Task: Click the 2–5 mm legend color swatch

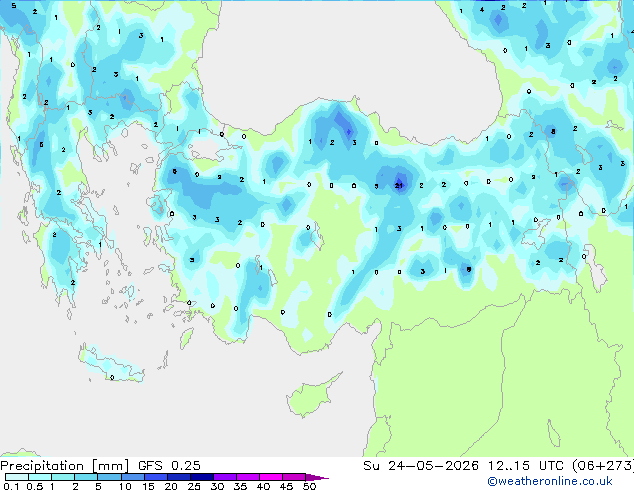Action: click(x=86, y=477)
